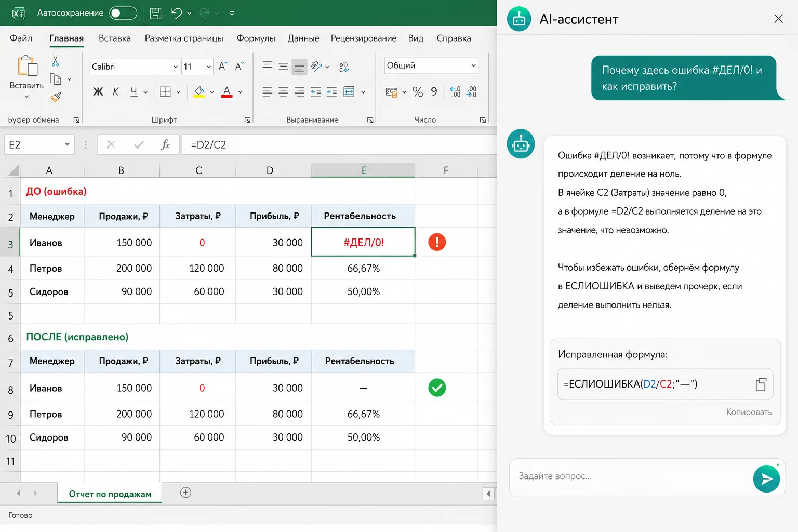
Task: Click the comma style 9 icon
Action: 434,92
